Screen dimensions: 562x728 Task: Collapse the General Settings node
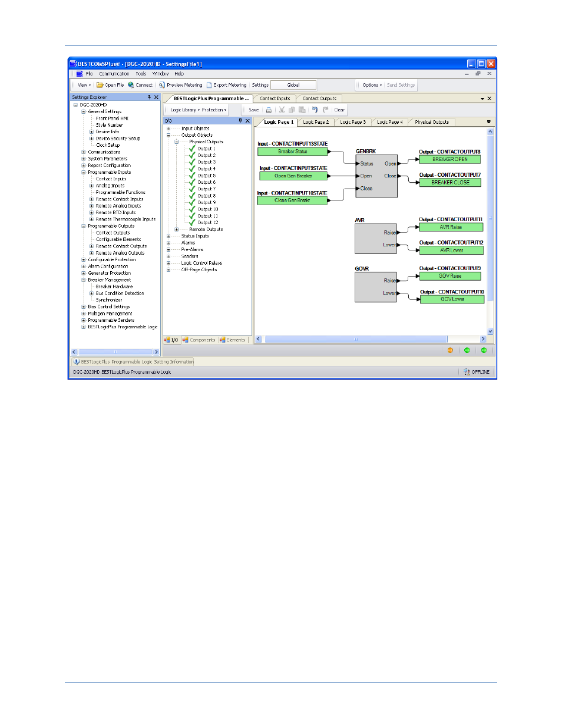(83, 111)
